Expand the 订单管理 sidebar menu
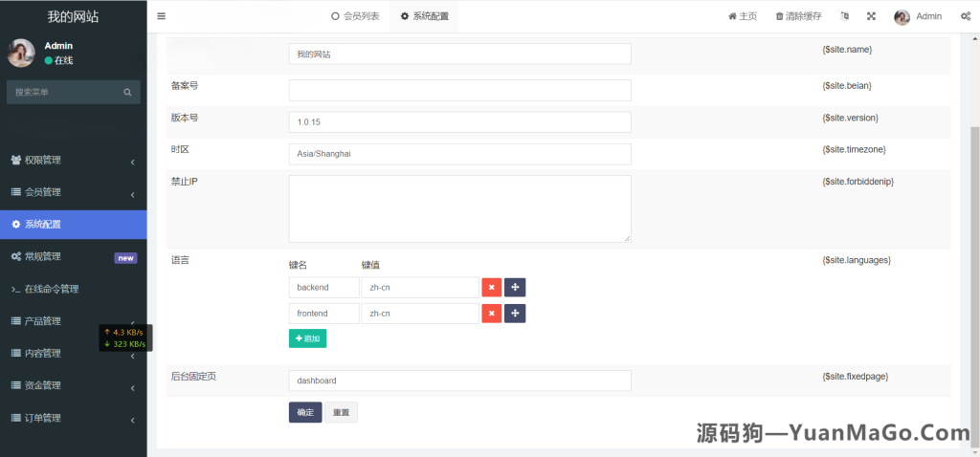 (73, 418)
